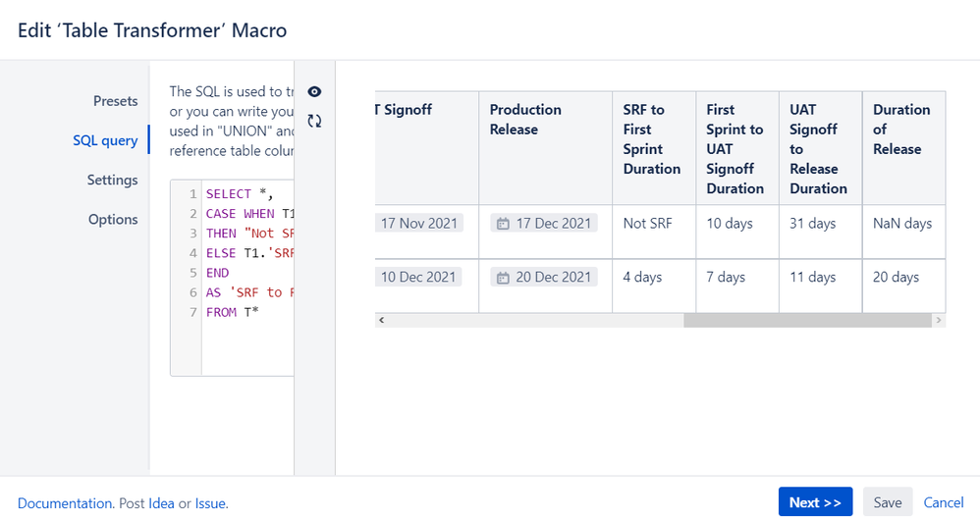This screenshot has height=521, width=980.
Task: Go to the Options tab
Action: (x=113, y=219)
